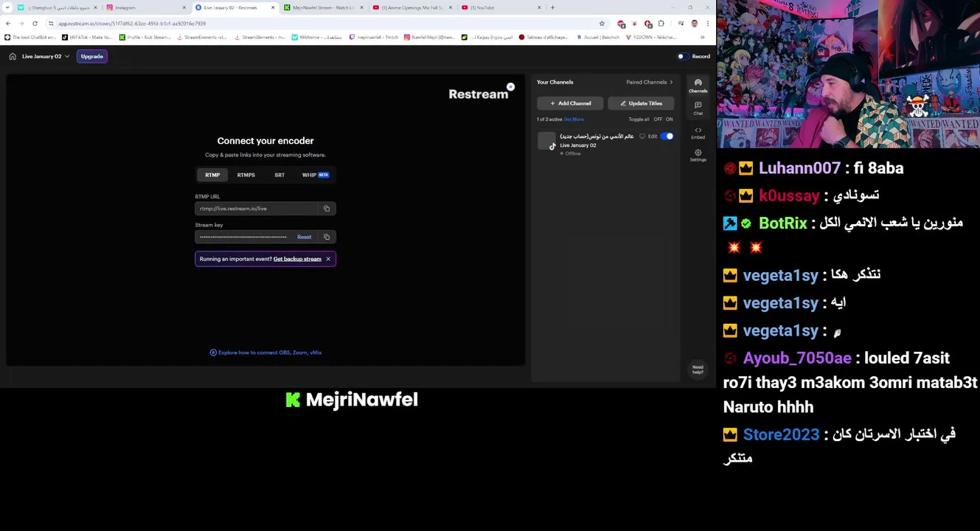Click Get backup stream link

coord(297,259)
